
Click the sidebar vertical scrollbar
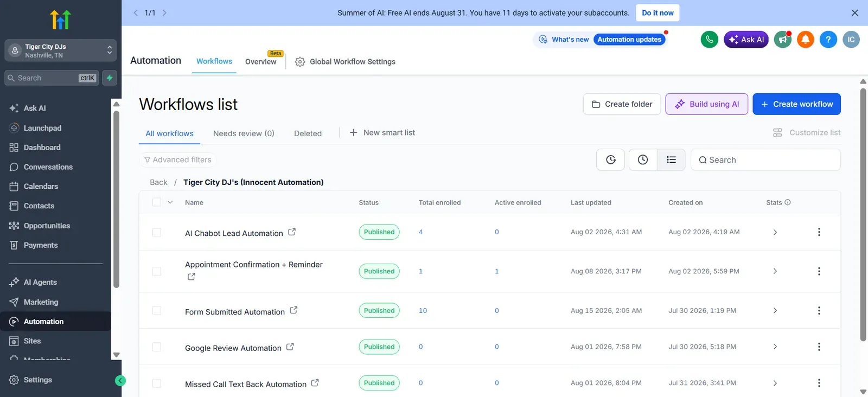coord(116,199)
